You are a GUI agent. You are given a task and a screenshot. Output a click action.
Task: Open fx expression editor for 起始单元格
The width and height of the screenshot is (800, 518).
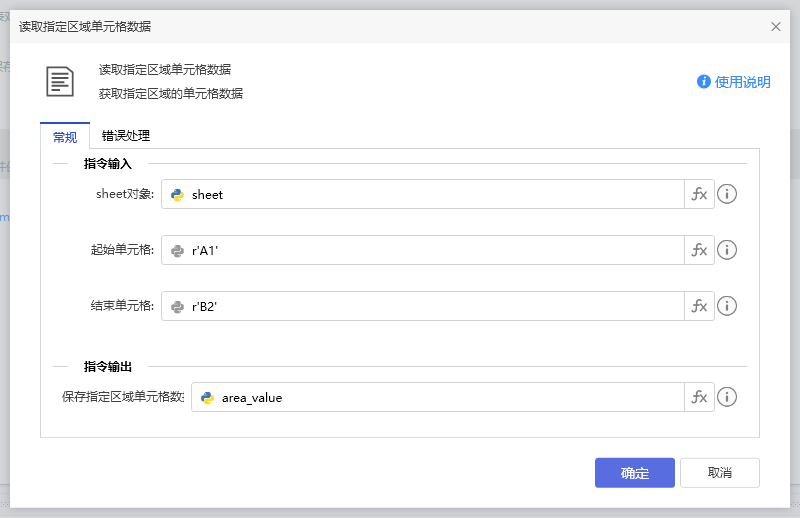click(x=699, y=250)
